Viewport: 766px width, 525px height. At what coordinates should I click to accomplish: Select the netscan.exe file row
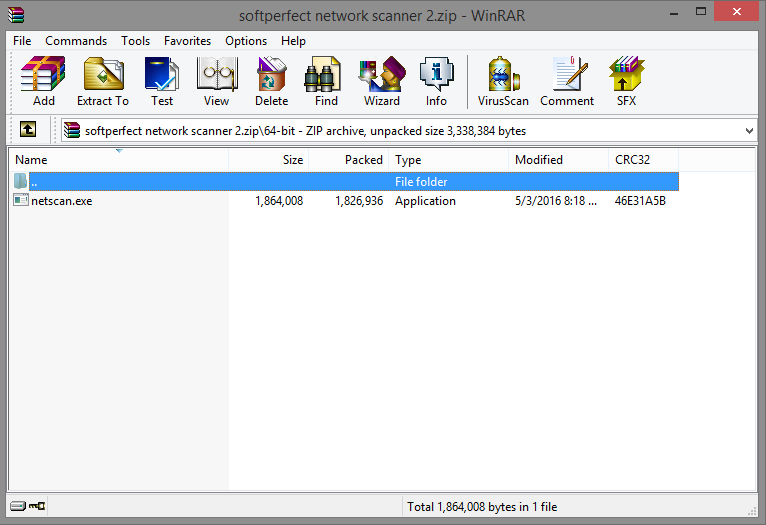[x=344, y=201]
